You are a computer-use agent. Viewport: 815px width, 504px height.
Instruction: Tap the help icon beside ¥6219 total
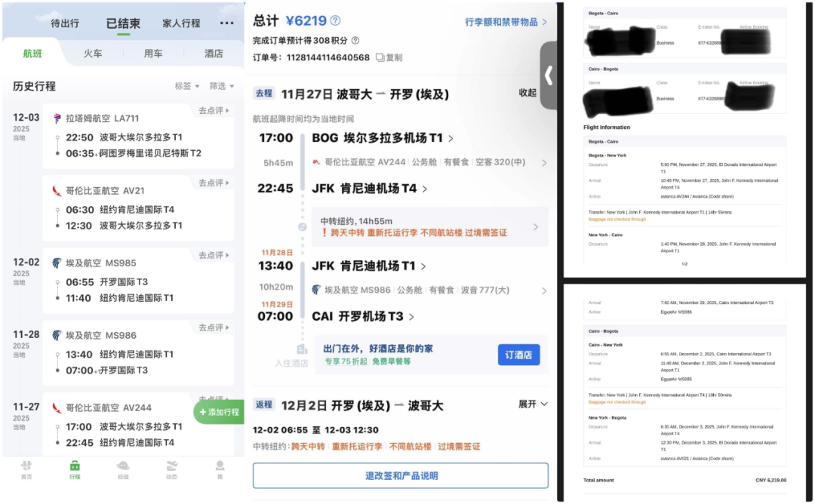coord(334,20)
